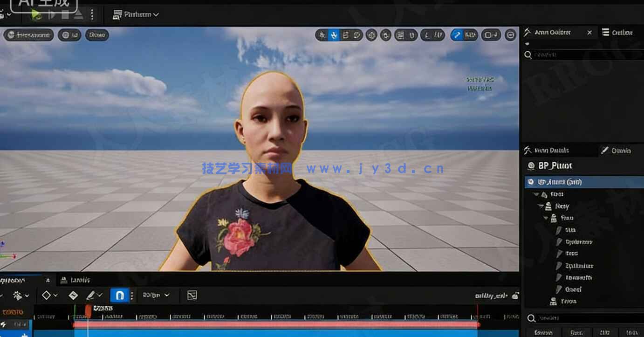The image size is (644, 337).
Task: Open the playback rate dropdown in Sequencer
Action: tap(156, 295)
